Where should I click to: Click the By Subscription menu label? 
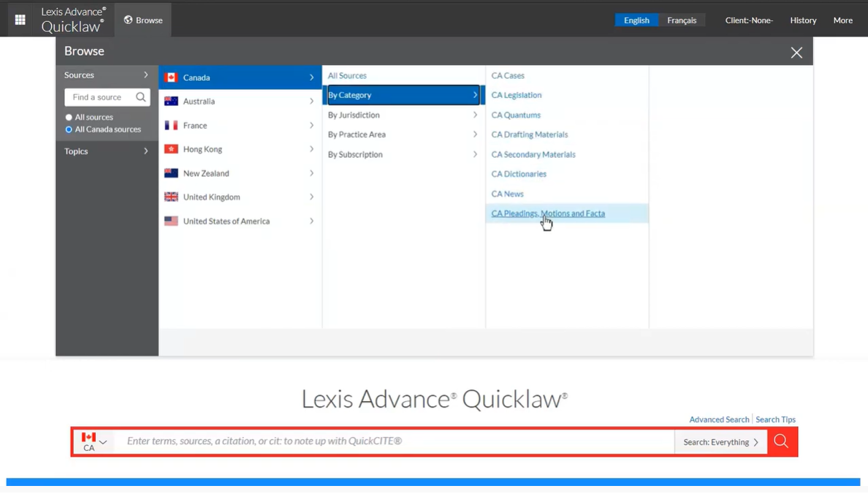(355, 154)
